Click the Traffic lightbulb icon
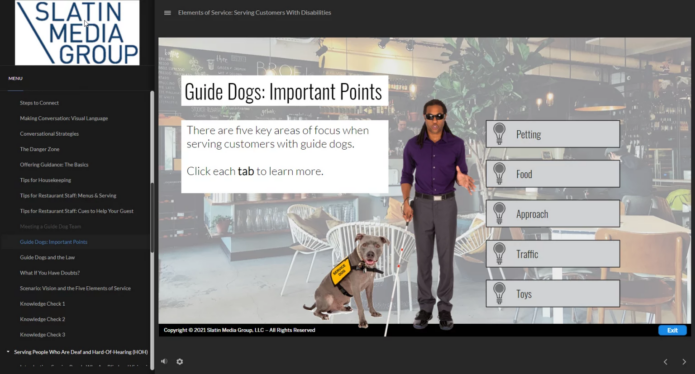 [x=500, y=253]
